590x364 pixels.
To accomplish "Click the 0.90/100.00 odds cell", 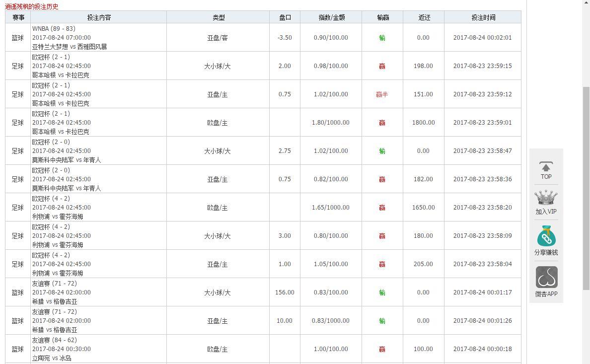I will pyautogui.click(x=331, y=38).
